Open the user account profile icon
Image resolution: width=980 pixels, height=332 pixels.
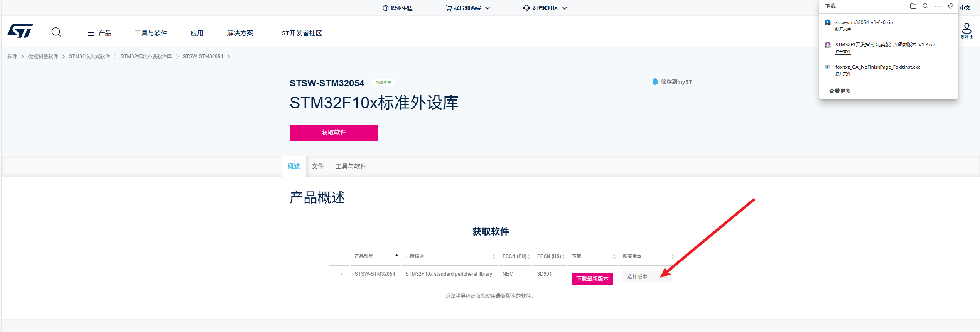967,28
